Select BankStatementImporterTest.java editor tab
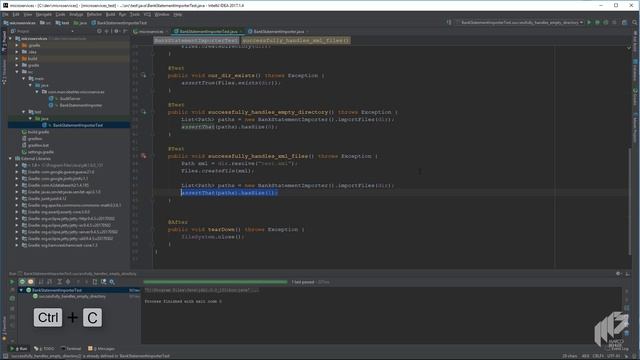This screenshot has height=360, width=640. (x=208, y=31)
